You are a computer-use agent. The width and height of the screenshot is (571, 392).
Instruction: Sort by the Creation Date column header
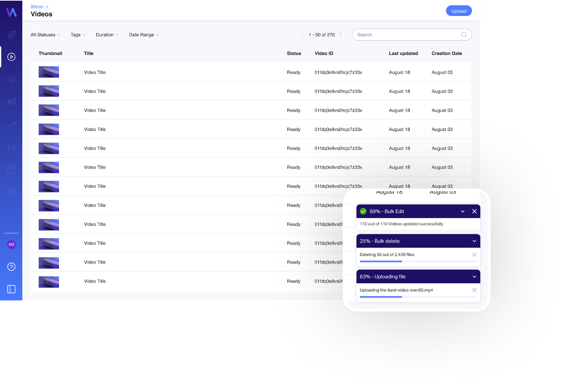(x=447, y=53)
